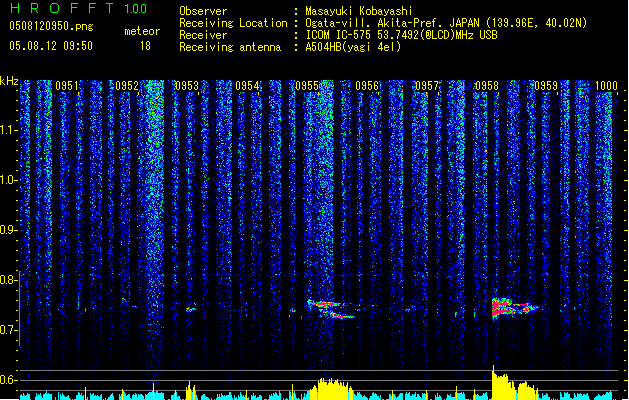Click the kHz axis unit label
The width and height of the screenshot is (629, 400).
9,81
